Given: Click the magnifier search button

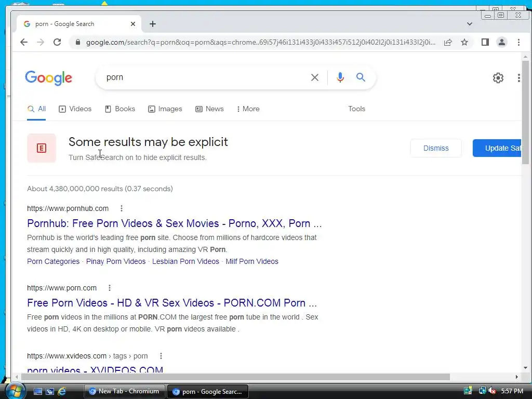Looking at the screenshot, I should [x=361, y=77].
